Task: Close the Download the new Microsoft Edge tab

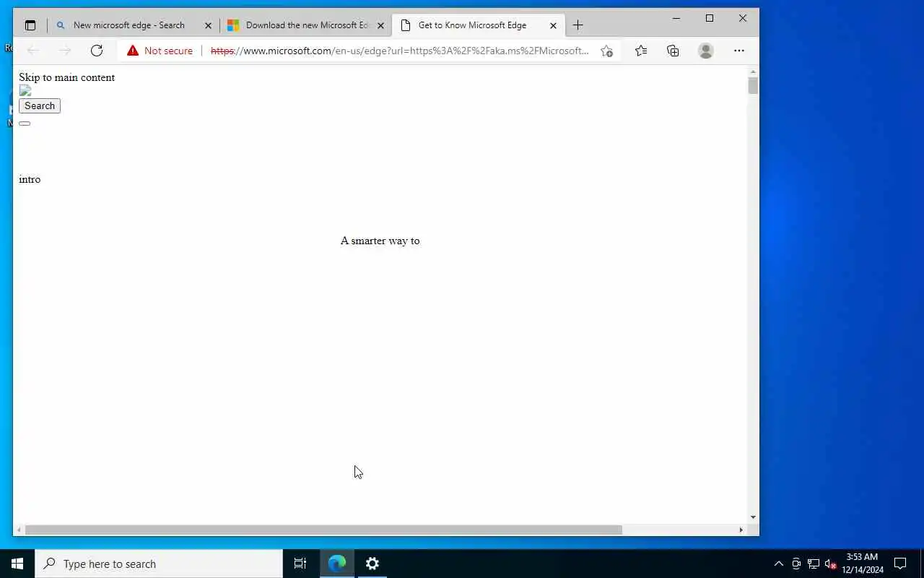Action: [x=380, y=25]
